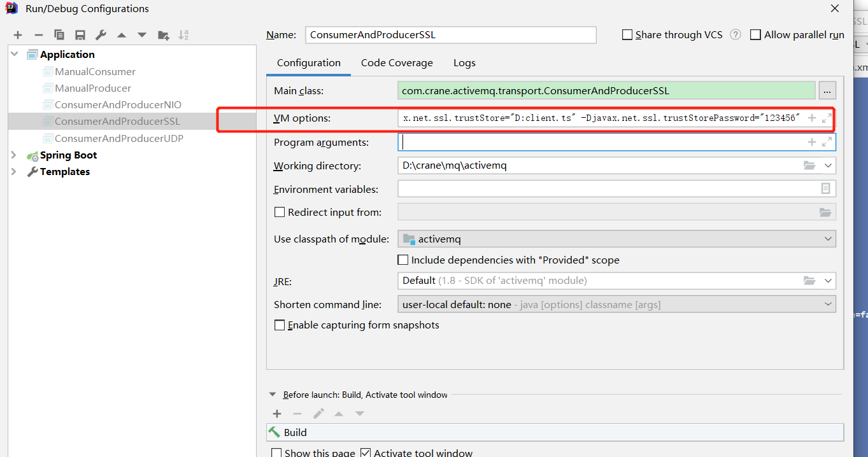This screenshot has height=457, width=868.
Task: Open edit defaults with the wrench icon
Action: click(100, 35)
